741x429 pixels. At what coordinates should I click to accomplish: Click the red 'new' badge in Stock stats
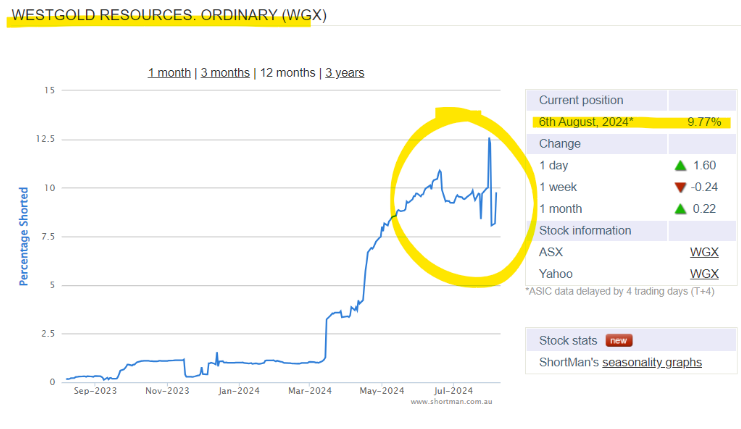point(617,340)
